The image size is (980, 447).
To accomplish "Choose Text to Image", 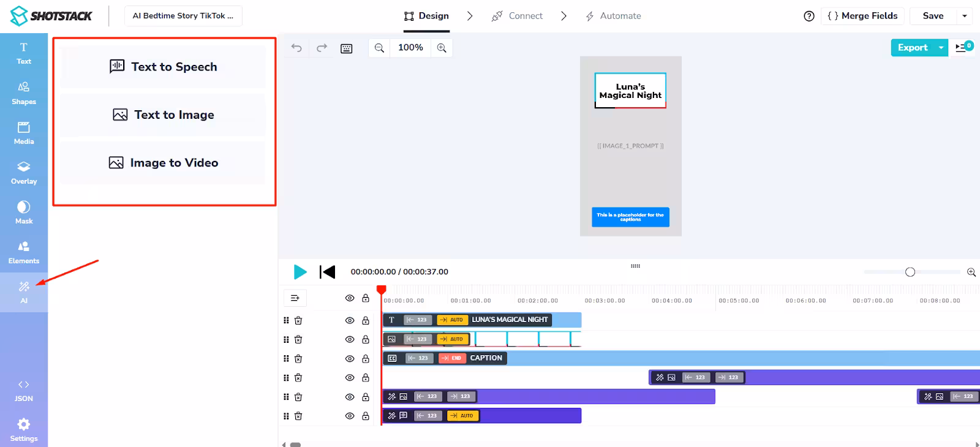I will (163, 115).
